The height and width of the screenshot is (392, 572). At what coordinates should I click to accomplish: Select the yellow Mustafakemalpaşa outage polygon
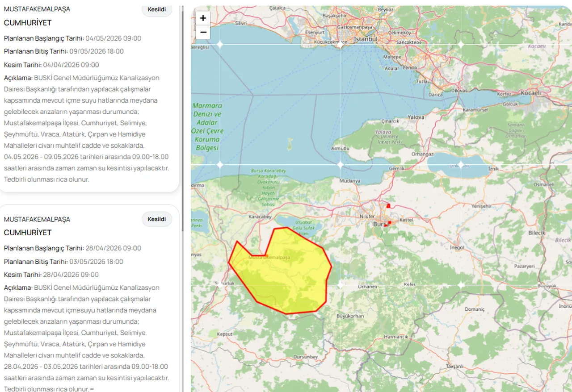pos(286,277)
